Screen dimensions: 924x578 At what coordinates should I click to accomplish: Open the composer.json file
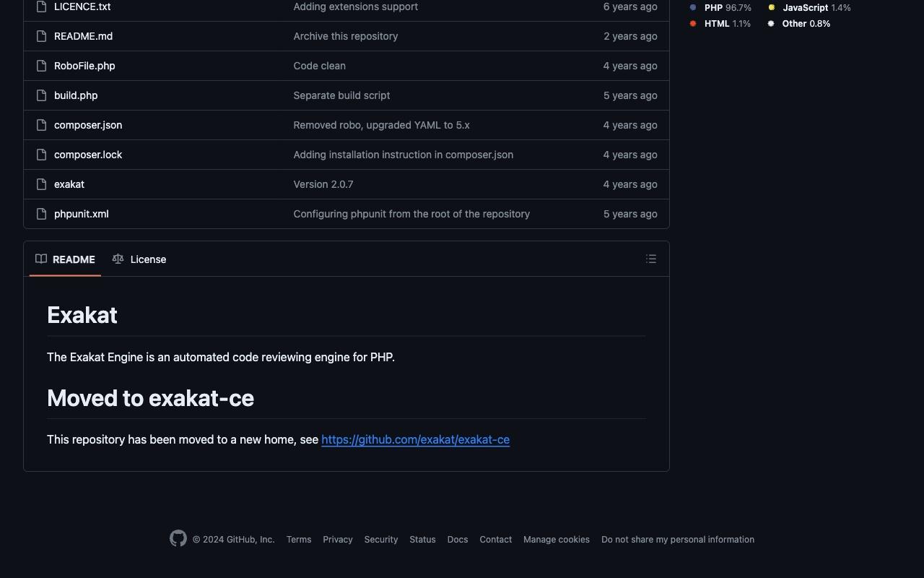pos(88,125)
